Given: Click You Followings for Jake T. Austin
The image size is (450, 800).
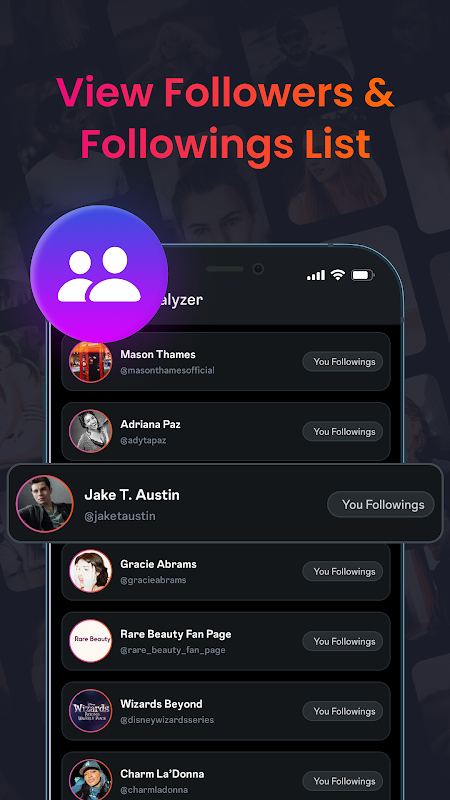Looking at the screenshot, I should (381, 505).
